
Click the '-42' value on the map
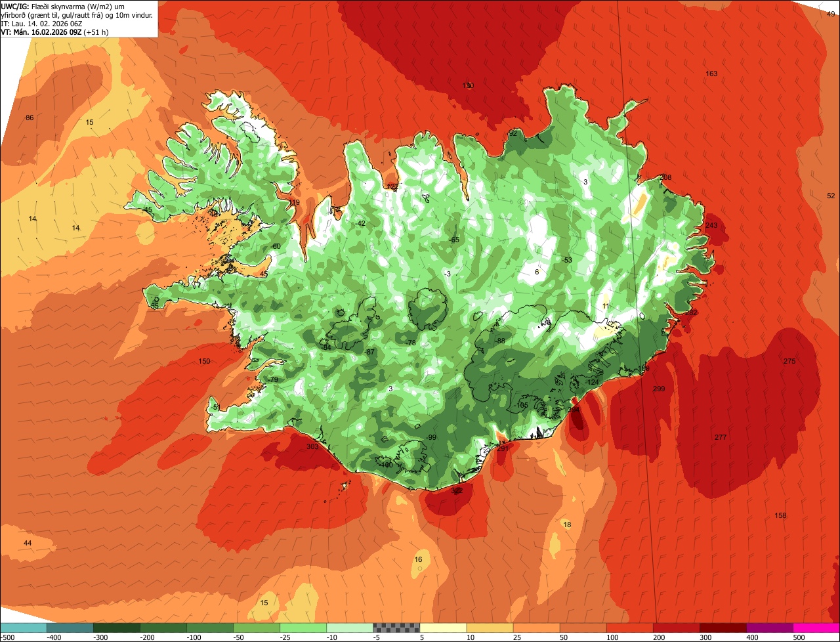[x=360, y=223]
